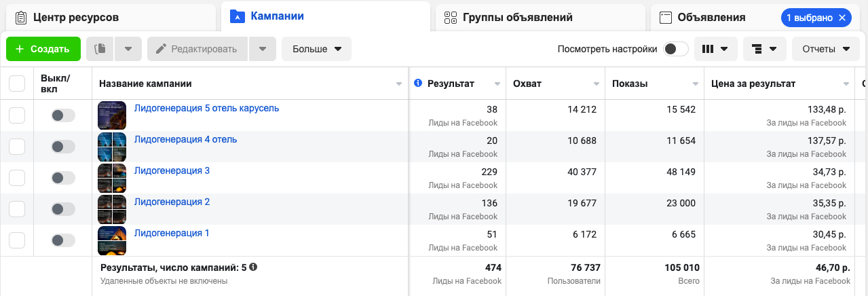Image resolution: width=868 pixels, height=296 pixels.
Task: Click the Лидогенерация 2 campaign thumbnail
Action: (x=112, y=209)
